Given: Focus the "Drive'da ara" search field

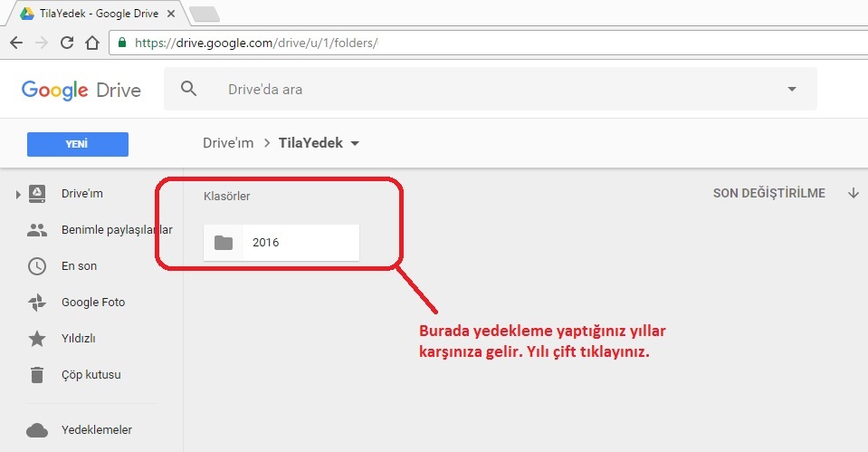Looking at the screenshot, I should click(x=490, y=89).
